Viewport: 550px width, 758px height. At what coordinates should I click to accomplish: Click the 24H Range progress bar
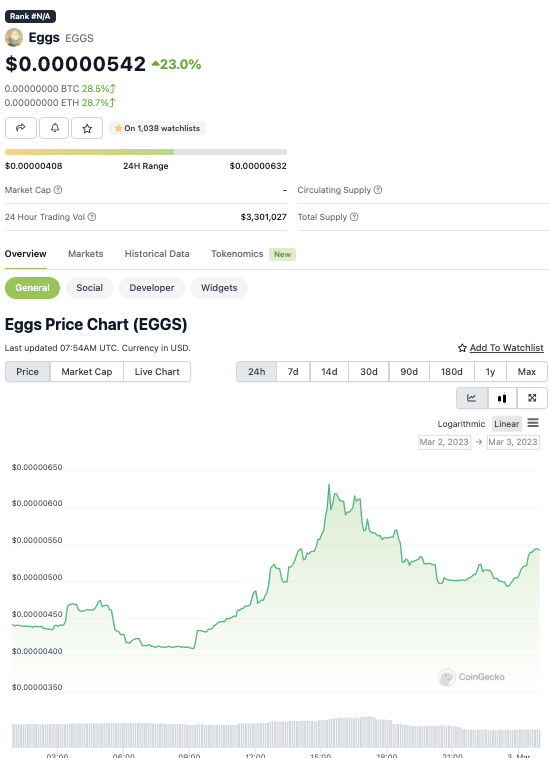146,152
